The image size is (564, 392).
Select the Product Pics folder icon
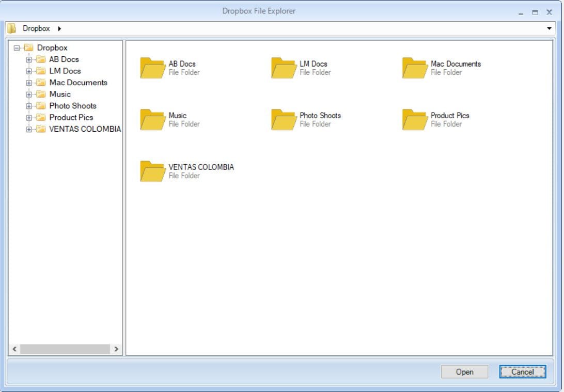(x=413, y=119)
